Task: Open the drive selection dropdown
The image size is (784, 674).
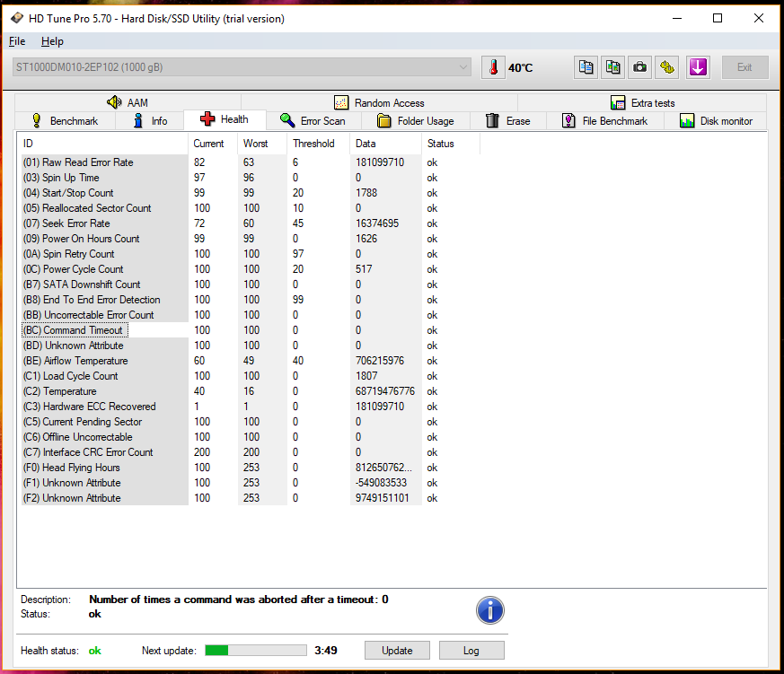Action: 242,67
